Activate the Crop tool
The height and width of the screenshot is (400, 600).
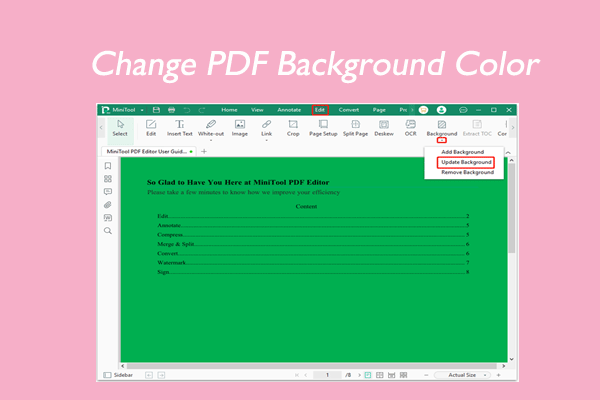click(293, 128)
